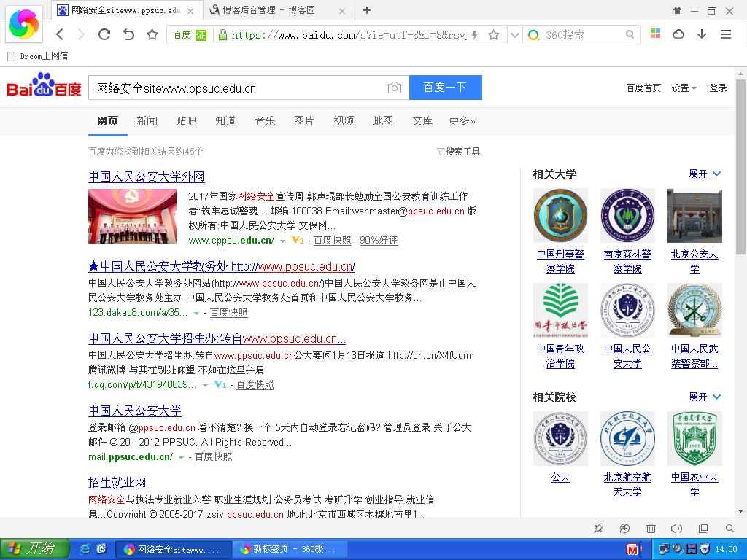Open address bar history dropdown arrow
747x560 pixels.
coord(514,35)
